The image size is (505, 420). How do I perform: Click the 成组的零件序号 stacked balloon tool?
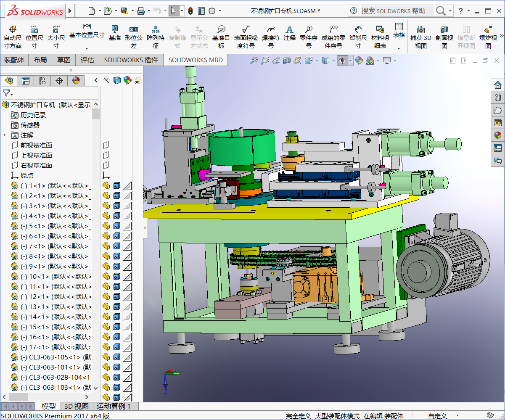(x=333, y=37)
